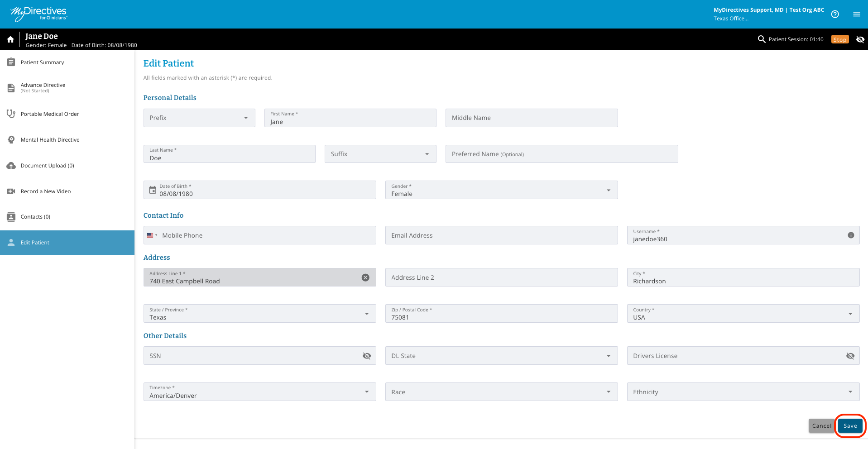
Task: Open the Race dropdown
Action: 501,392
